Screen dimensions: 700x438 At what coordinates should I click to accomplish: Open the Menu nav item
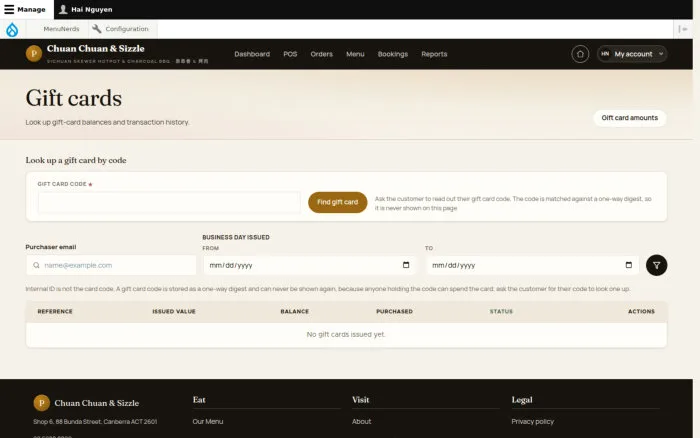[x=355, y=54]
